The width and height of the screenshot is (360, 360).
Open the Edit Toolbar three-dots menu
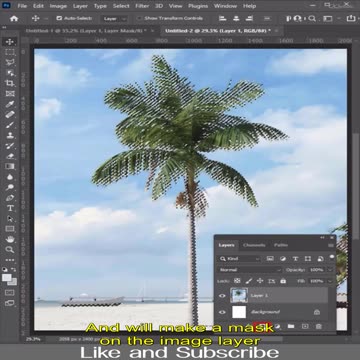pyautogui.click(x=10, y=260)
